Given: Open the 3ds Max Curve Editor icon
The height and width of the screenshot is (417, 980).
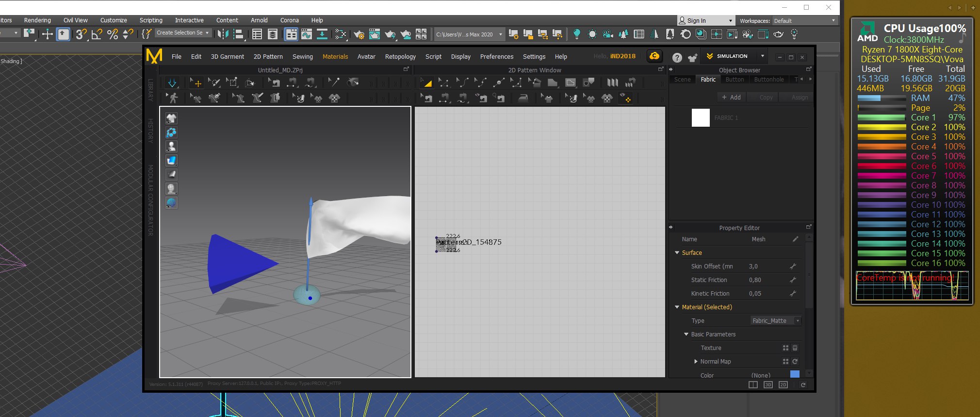Looking at the screenshot, I should click(307, 34).
